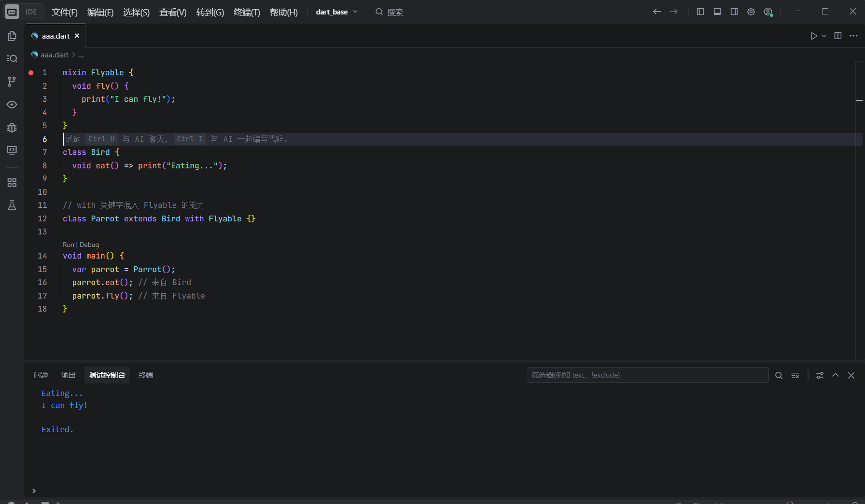Viewport: 865px width, 504px height.
Task: Open the Run and Debug bug icon
Action: pyautogui.click(x=12, y=128)
